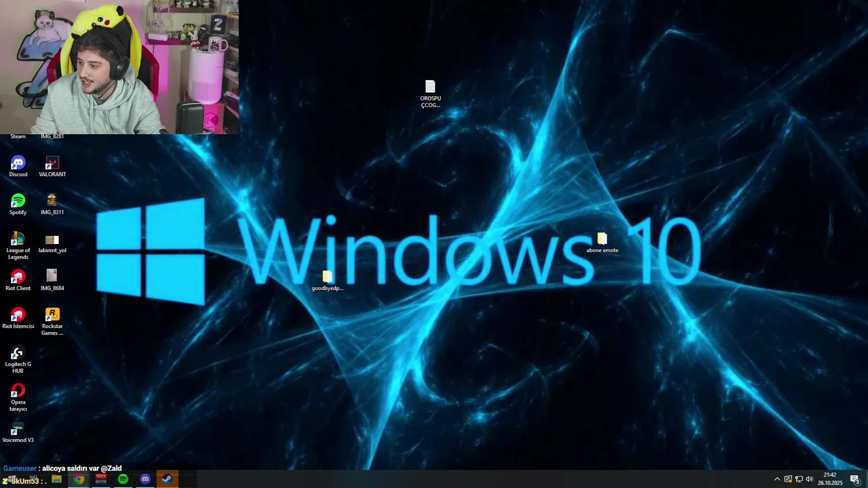The image size is (868, 488).
Task: Open the Spotify desktop shortcut
Action: (18, 204)
